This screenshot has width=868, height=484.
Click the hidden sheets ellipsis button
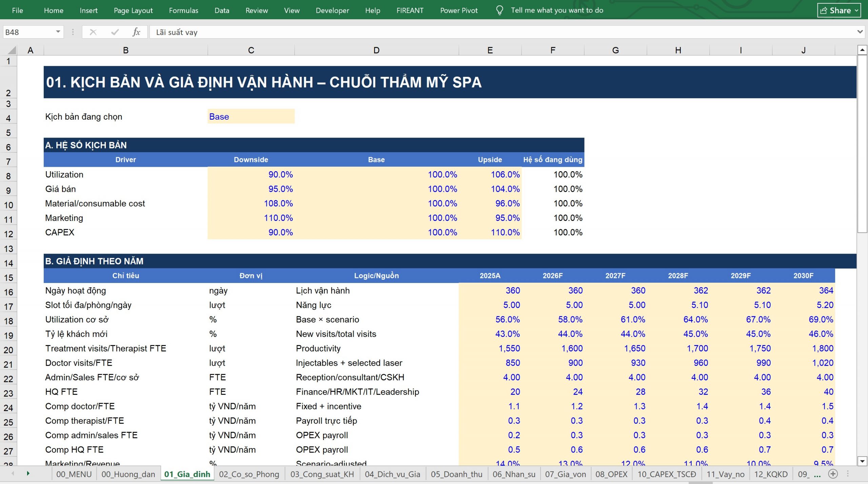tap(817, 474)
